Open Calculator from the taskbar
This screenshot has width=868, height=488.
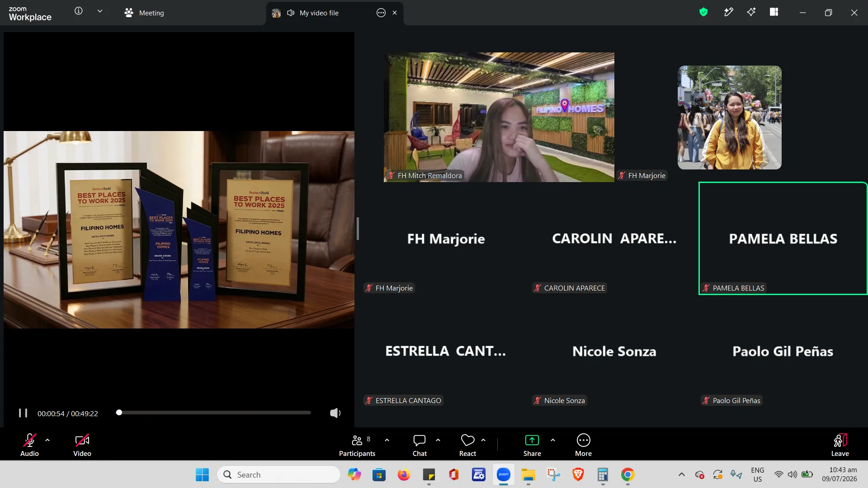coord(603,474)
